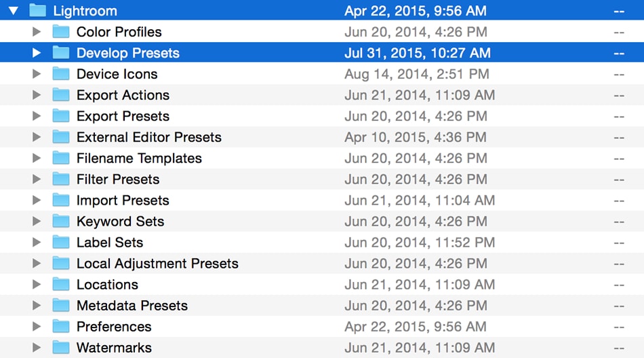Click the Develop Presets folder icon
This screenshot has width=644, height=358.
click(x=61, y=52)
